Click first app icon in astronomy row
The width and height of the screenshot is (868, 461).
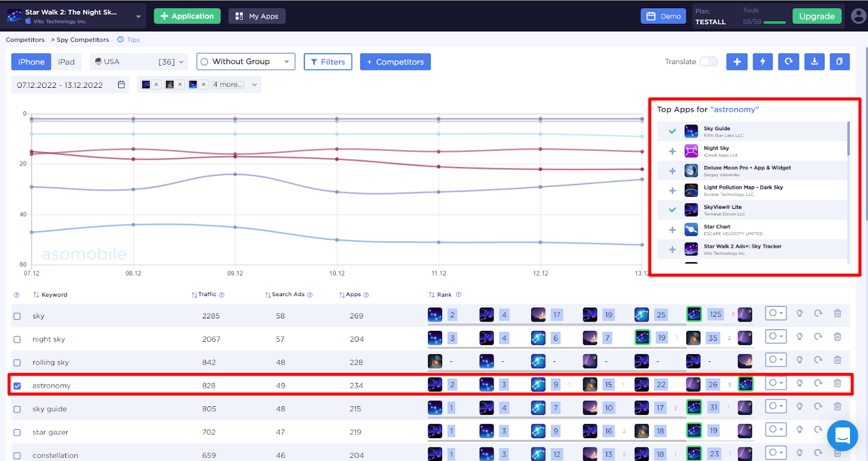point(435,385)
